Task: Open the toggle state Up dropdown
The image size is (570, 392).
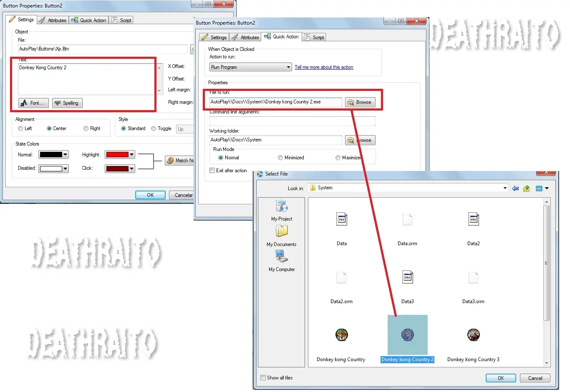Action: pyautogui.click(x=185, y=129)
